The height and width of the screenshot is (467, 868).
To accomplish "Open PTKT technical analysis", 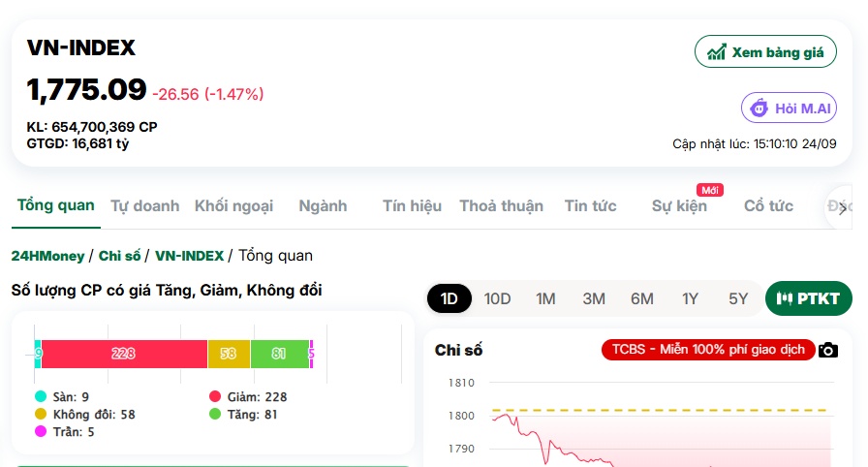I will click(809, 298).
